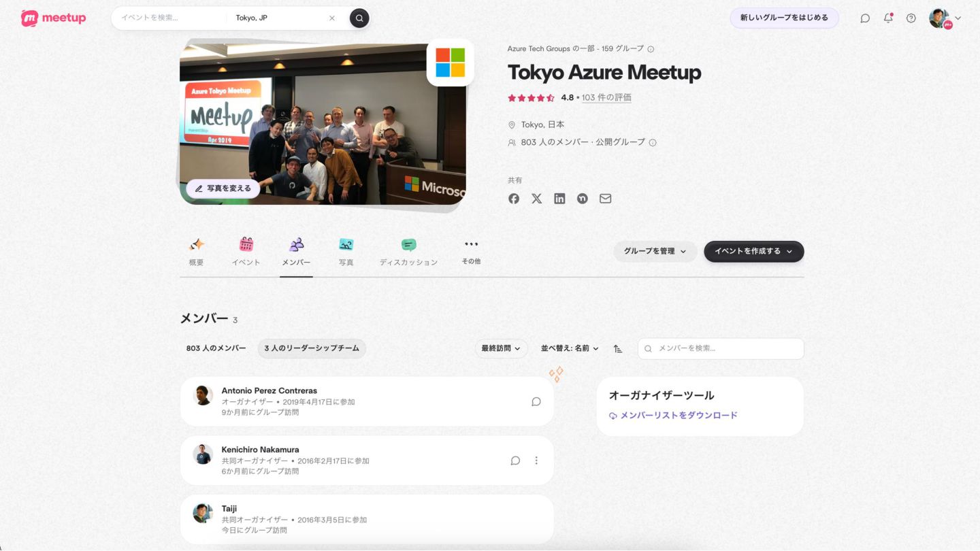Open the ディスカッション tab
Viewport: 980px width, 551px height.
pos(408,252)
